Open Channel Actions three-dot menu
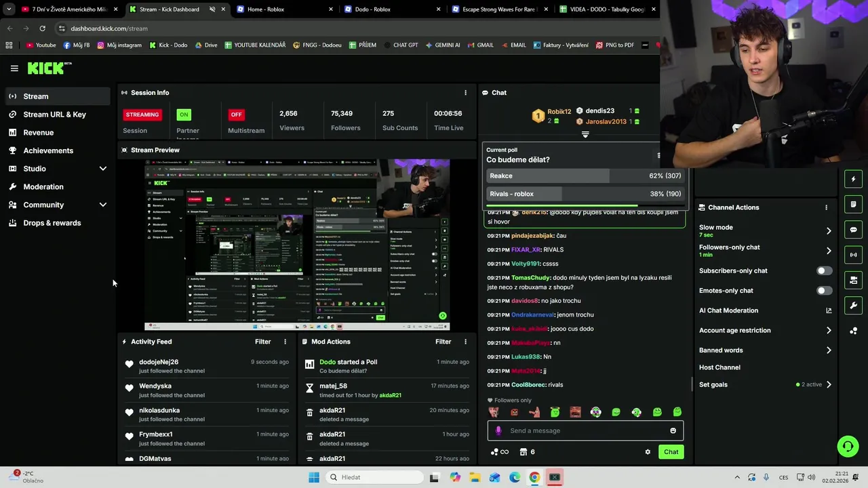Viewport: 868px width, 488px height. tap(826, 207)
